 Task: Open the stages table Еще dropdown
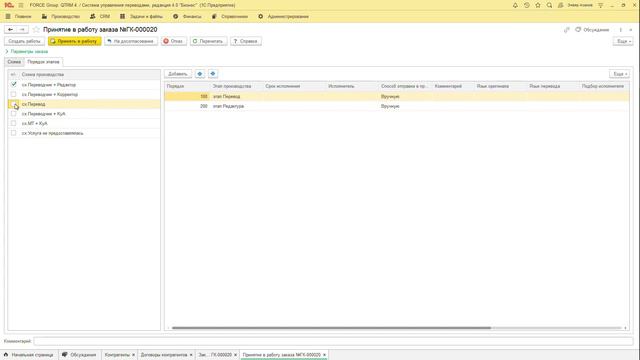620,74
